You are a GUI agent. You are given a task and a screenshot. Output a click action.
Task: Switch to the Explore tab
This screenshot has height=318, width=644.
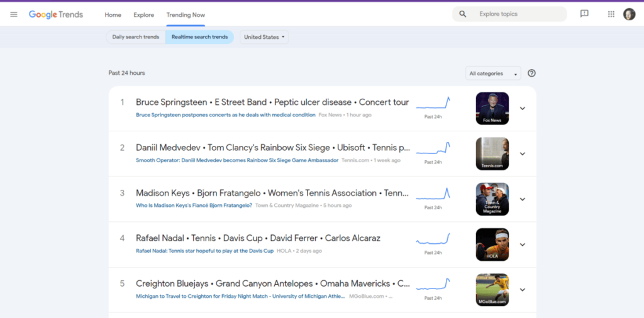tap(144, 15)
